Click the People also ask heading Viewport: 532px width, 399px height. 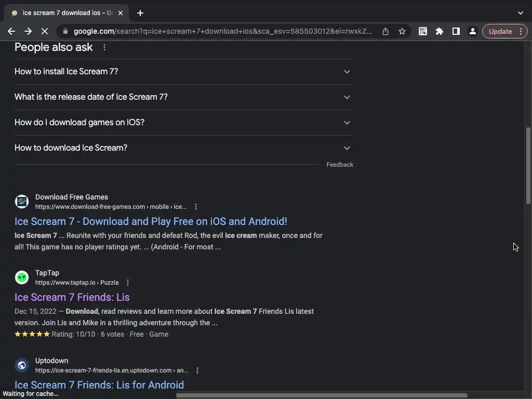coord(54,47)
